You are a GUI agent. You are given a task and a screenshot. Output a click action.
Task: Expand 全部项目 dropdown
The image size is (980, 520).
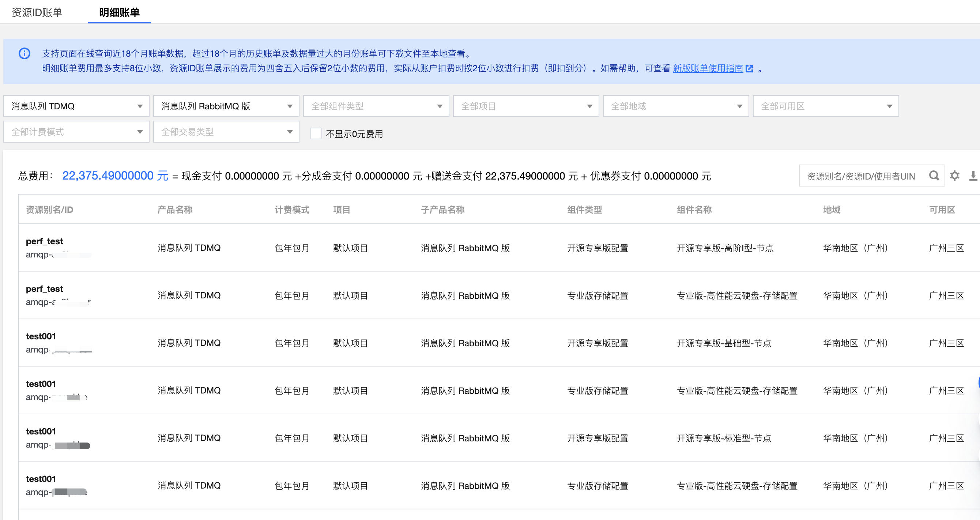click(526, 106)
